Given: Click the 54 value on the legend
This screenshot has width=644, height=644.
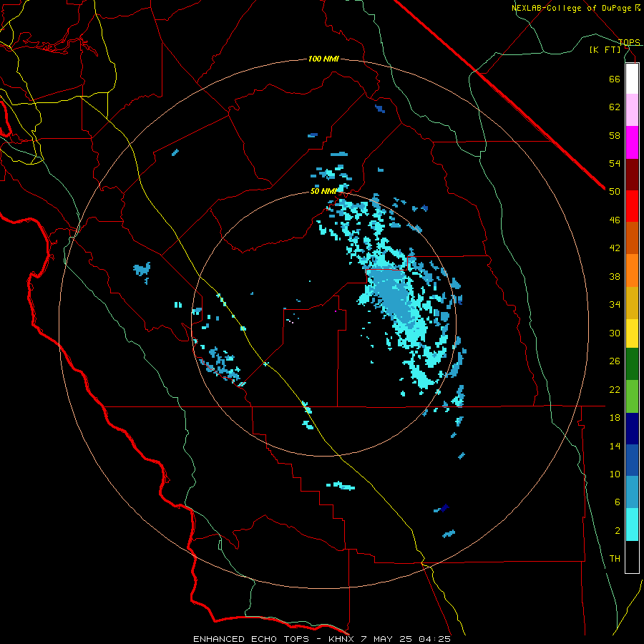Looking at the screenshot, I should [x=615, y=163].
